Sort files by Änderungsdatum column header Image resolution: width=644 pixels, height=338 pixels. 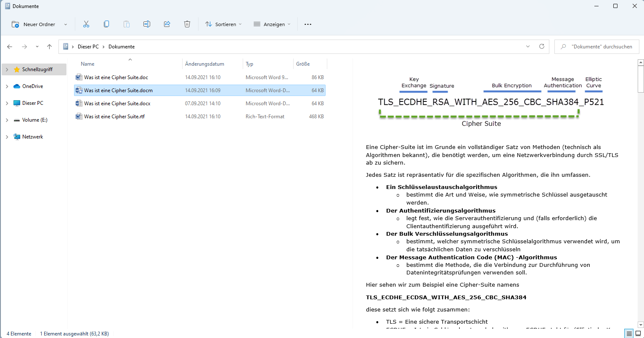pyautogui.click(x=204, y=64)
